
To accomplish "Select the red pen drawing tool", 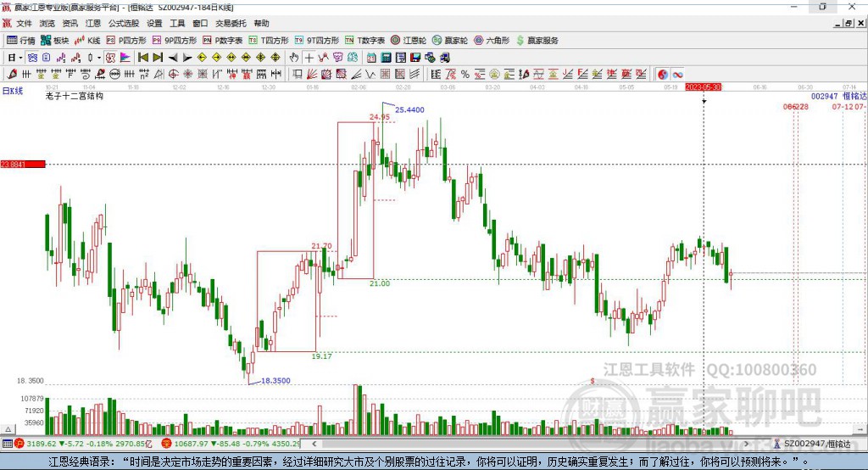I will [12, 75].
